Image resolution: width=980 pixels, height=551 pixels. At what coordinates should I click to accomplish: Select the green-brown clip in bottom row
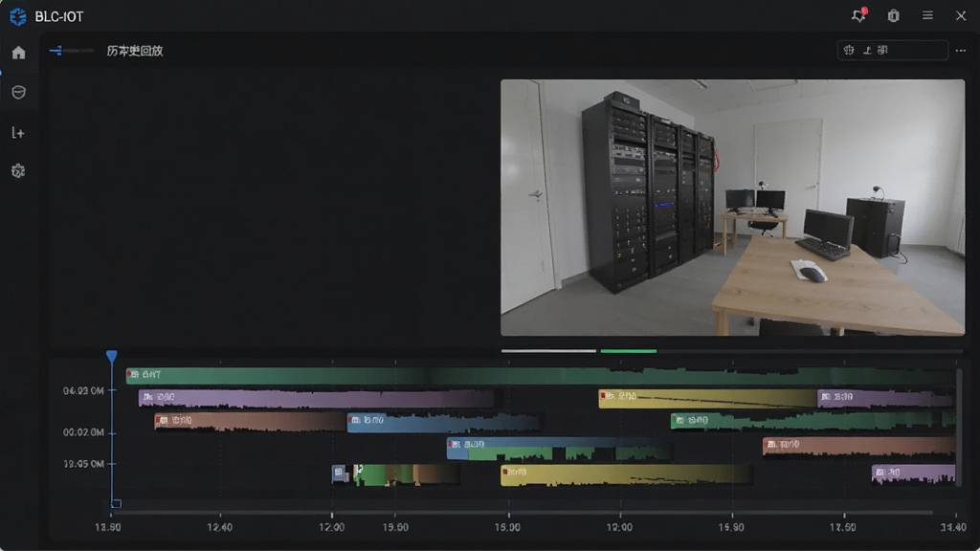point(407,474)
